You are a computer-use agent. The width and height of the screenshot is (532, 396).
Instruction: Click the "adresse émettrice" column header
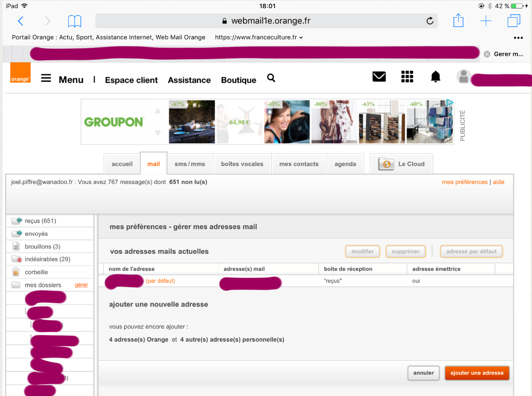pos(436,269)
